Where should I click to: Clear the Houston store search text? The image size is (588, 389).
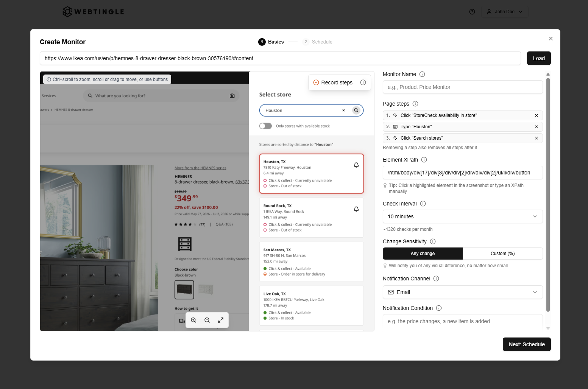(343, 110)
